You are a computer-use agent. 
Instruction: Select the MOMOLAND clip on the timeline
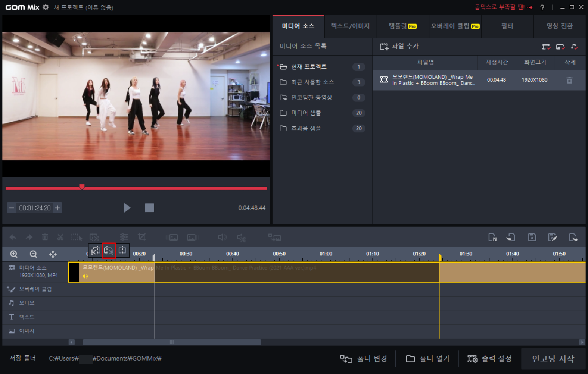tap(327, 272)
